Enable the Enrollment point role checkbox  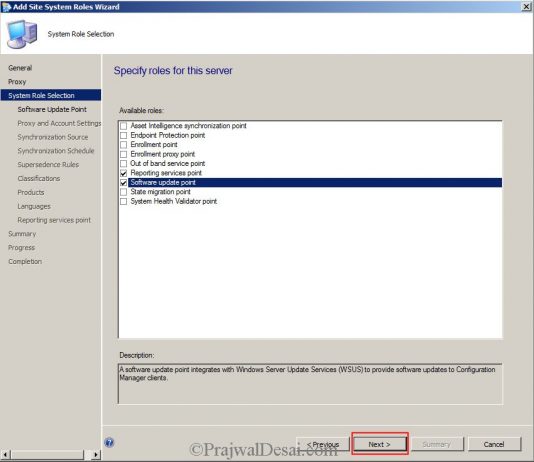tap(124, 145)
